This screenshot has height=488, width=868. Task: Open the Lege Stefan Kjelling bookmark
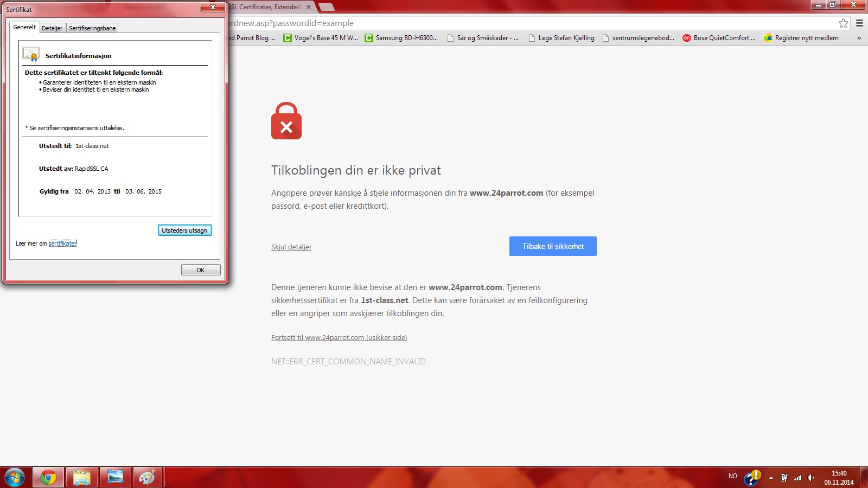pyautogui.click(x=561, y=38)
